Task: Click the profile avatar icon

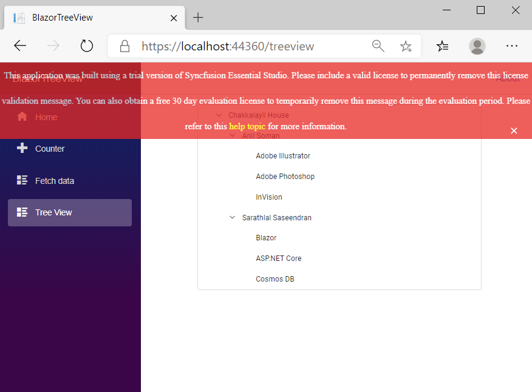Action: click(477, 46)
